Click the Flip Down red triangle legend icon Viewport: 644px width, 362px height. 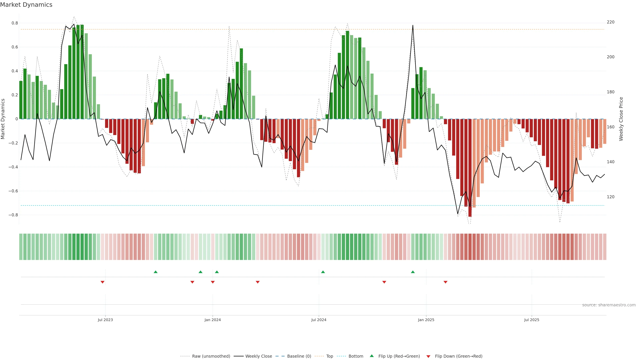coord(428,356)
